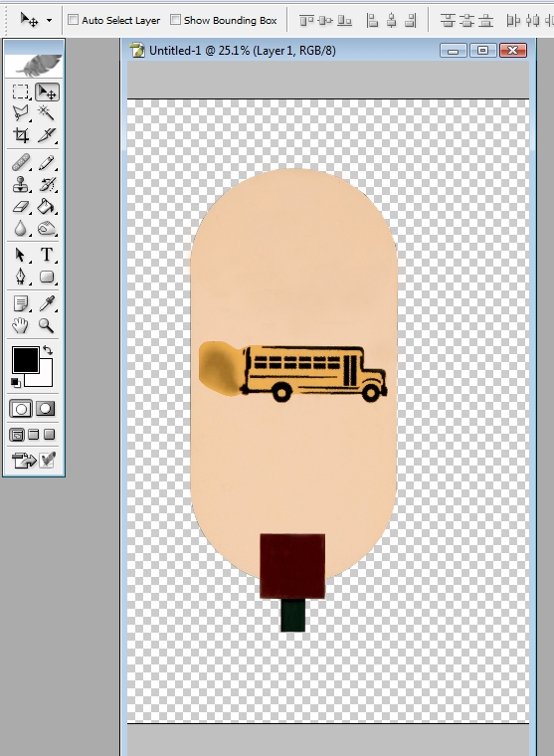This screenshot has height=756, width=554.
Task: Distribute bottom edges in options bar
Action: pyautogui.click(x=485, y=20)
